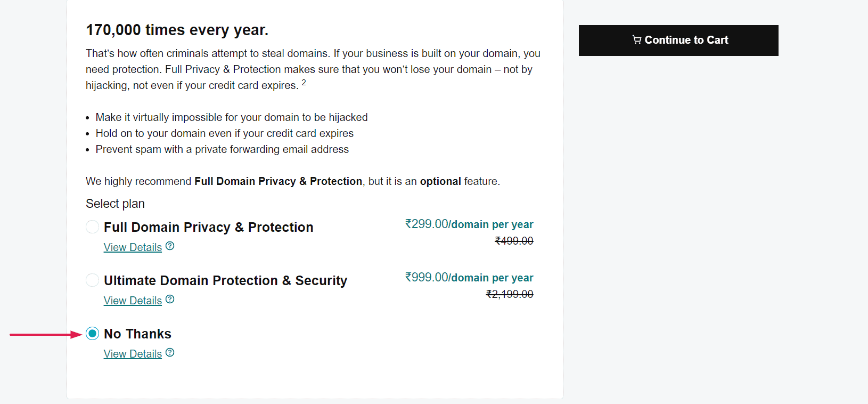Click the Ultimate Domain Protection & Security plan label
The height and width of the screenshot is (404, 868).
tap(225, 281)
